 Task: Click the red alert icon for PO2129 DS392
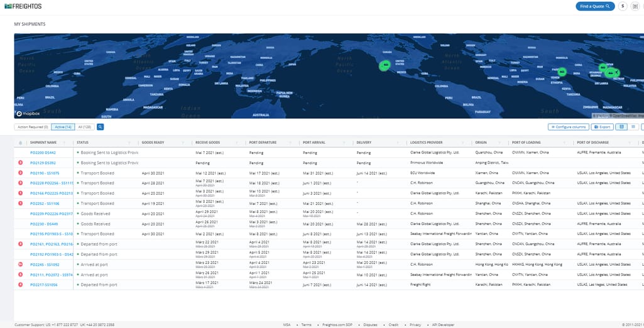click(21, 163)
